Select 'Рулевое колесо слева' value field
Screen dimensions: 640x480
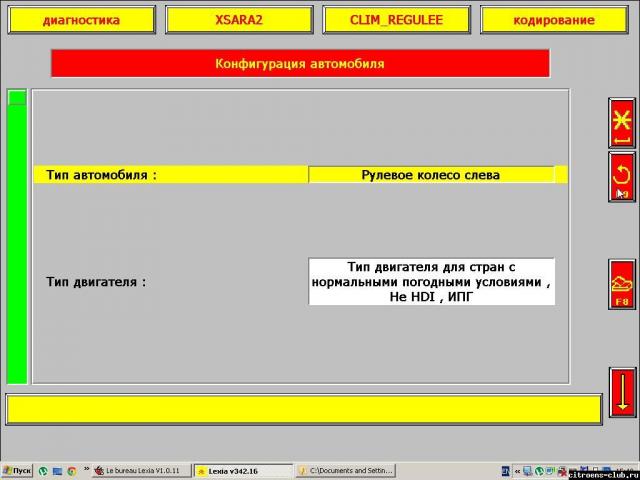click(x=430, y=175)
